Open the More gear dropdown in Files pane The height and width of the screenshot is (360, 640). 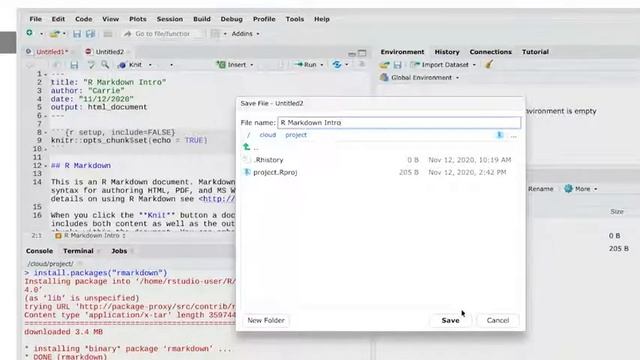pos(581,189)
